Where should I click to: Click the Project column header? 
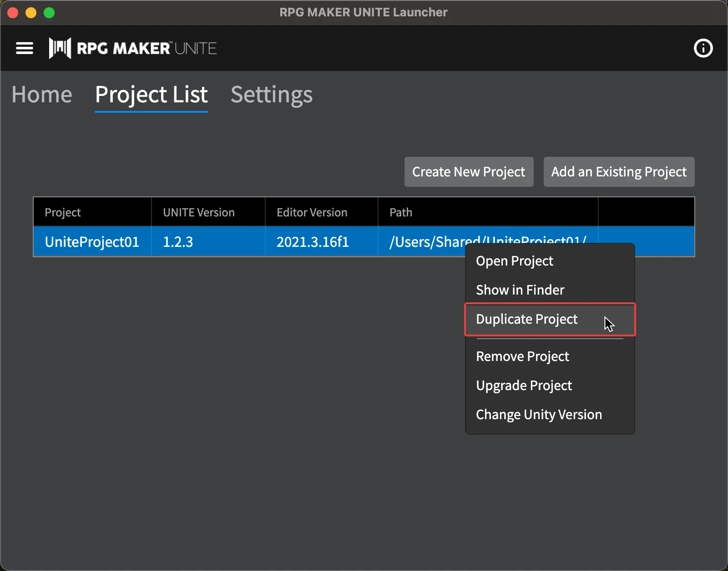[x=63, y=212]
